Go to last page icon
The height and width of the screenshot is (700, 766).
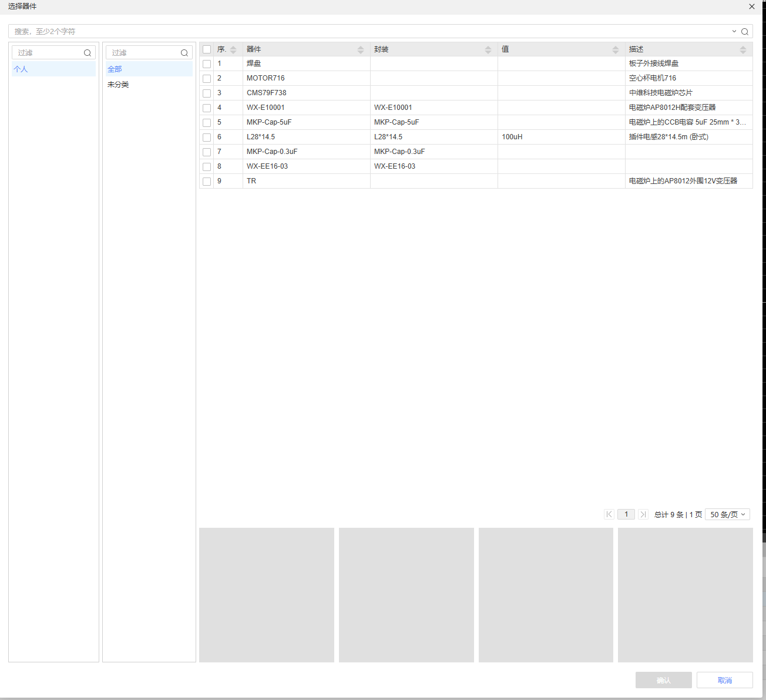[x=643, y=514]
